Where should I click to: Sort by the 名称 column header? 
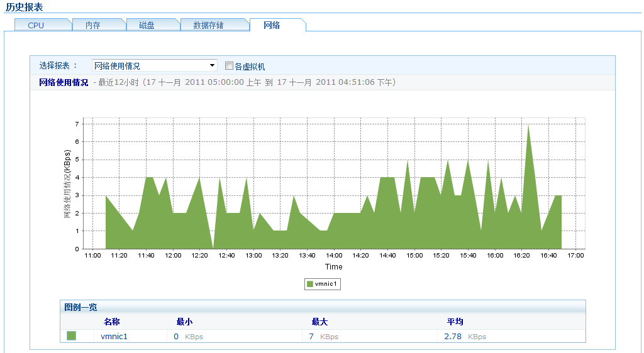point(111,322)
